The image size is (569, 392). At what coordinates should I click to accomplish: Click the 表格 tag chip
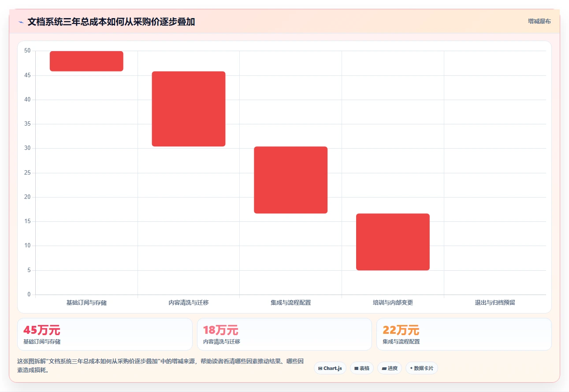coord(362,368)
